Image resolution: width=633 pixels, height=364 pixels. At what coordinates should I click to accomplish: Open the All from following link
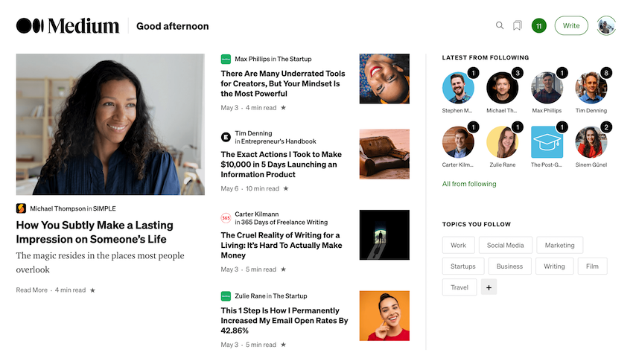point(469,184)
